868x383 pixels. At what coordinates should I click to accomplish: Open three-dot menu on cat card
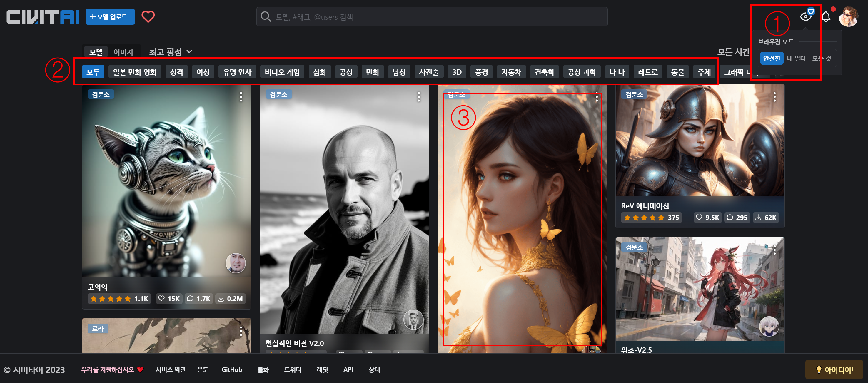[241, 97]
